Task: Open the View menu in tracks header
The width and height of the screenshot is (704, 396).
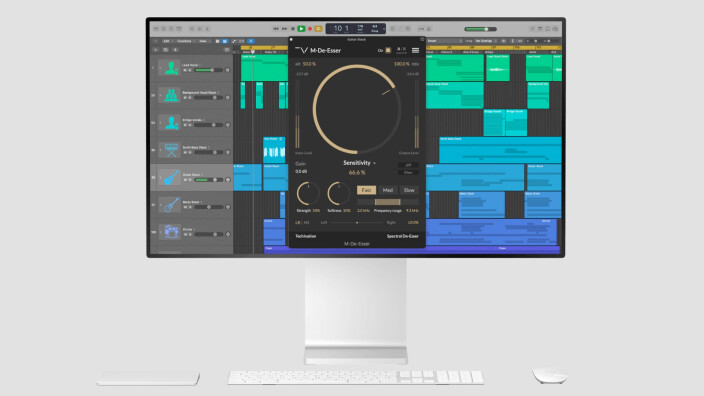Action: coord(203,41)
